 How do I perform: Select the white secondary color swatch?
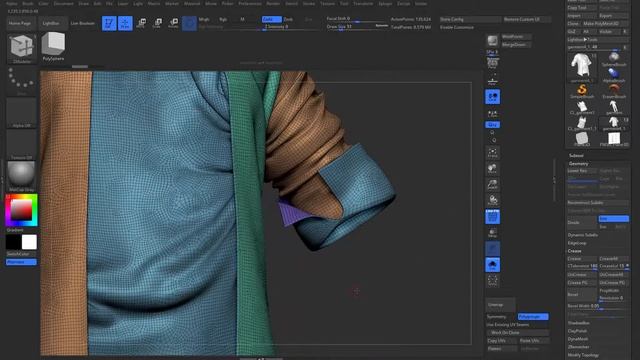pyautogui.click(x=29, y=242)
